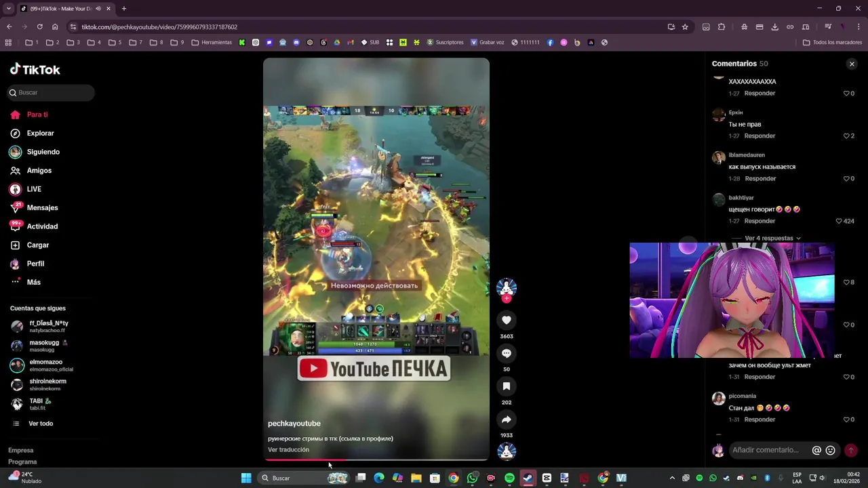868x488 pixels.
Task: Like the ХАХАХАХАХАХА comment
Action: (x=846, y=94)
